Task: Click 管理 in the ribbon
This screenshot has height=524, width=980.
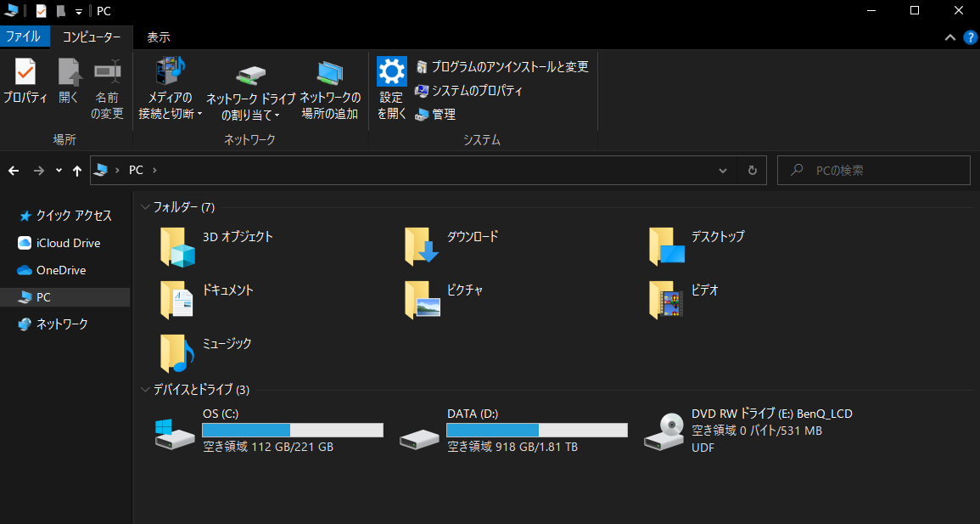Action: tap(435, 115)
